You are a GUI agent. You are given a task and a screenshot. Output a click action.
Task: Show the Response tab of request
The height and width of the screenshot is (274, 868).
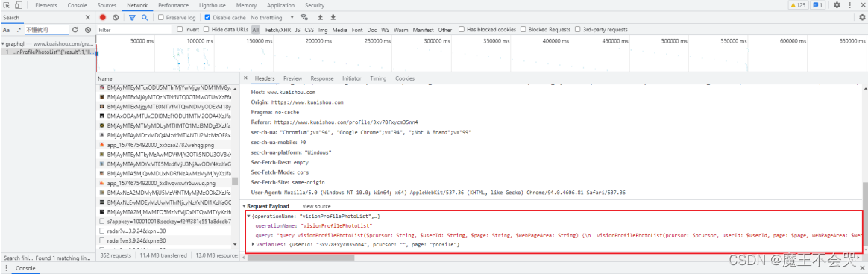point(322,78)
